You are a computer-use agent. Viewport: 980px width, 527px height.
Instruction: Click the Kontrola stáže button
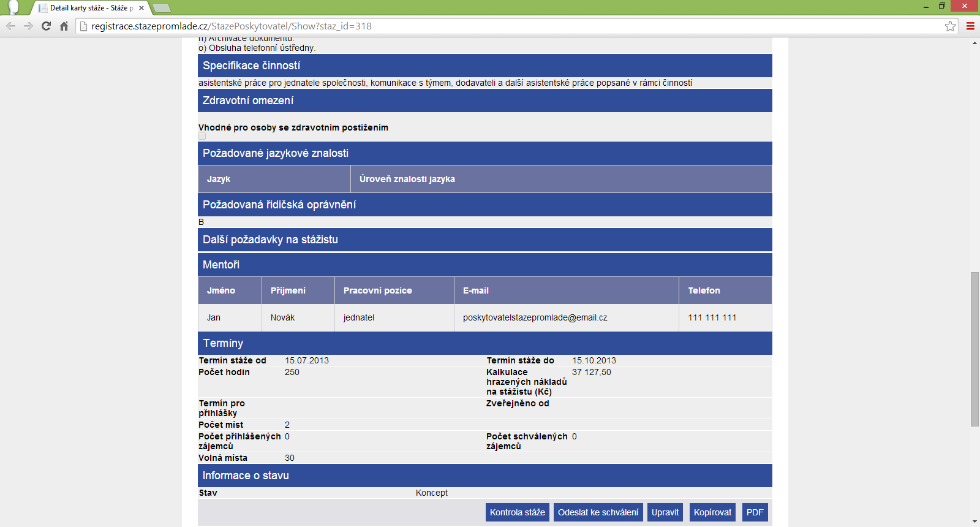pos(518,512)
